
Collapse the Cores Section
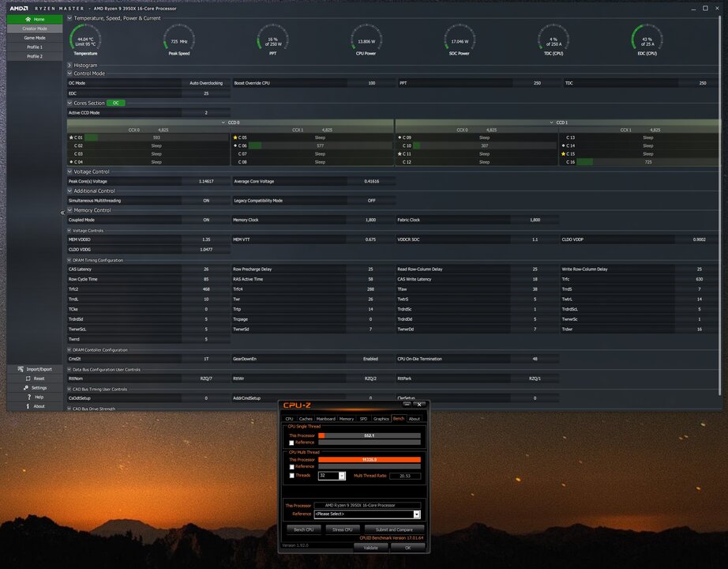[x=69, y=103]
